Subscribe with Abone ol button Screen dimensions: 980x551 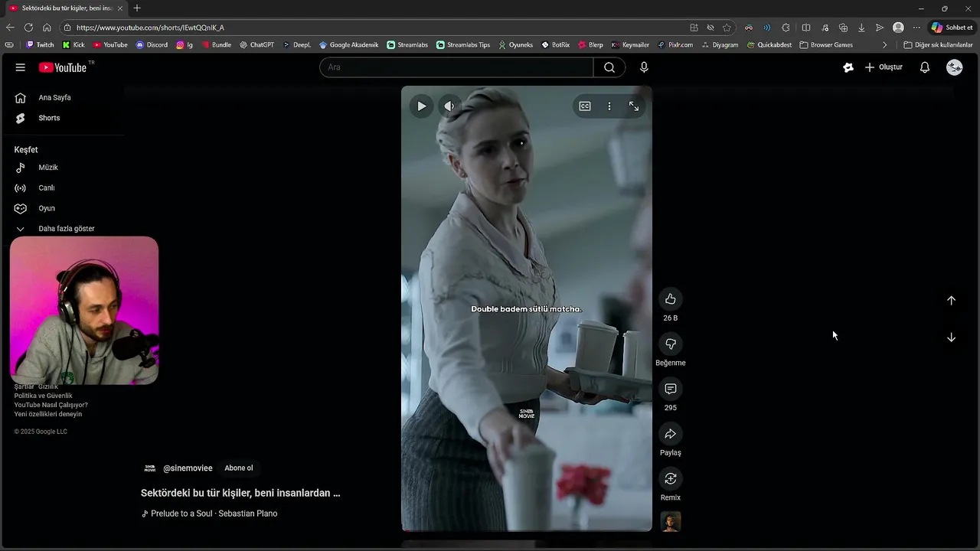tap(239, 468)
